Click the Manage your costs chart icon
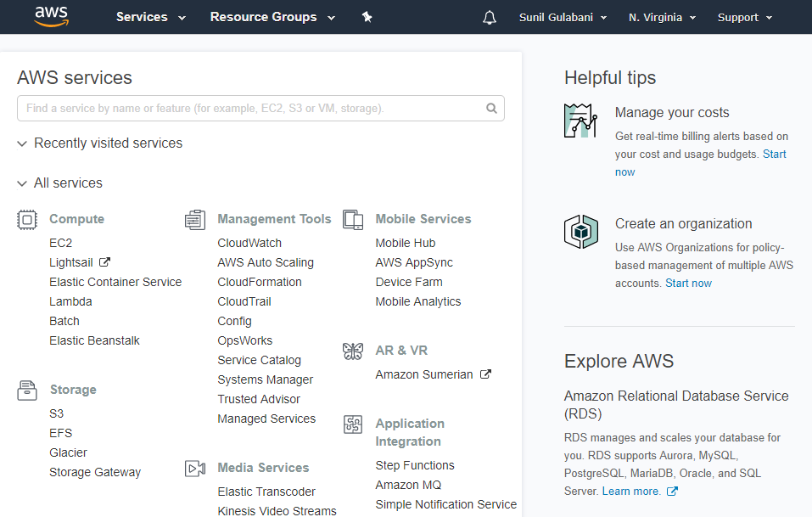 coord(580,121)
